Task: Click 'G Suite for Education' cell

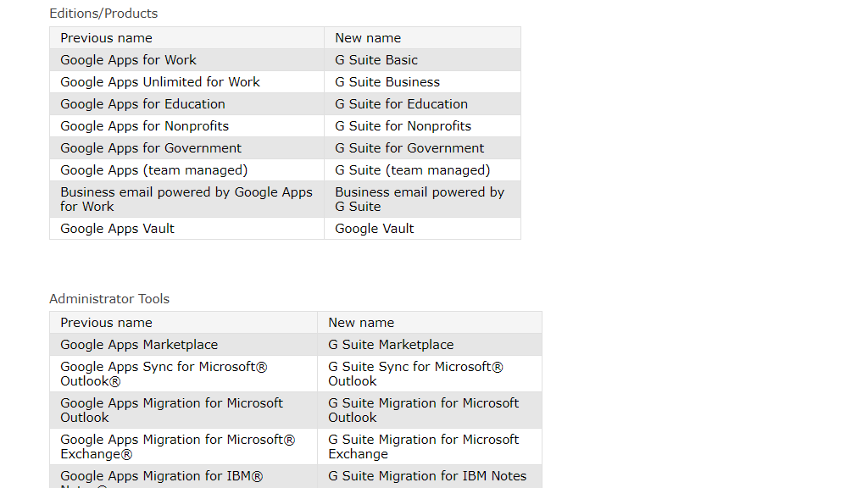Action: click(x=422, y=104)
